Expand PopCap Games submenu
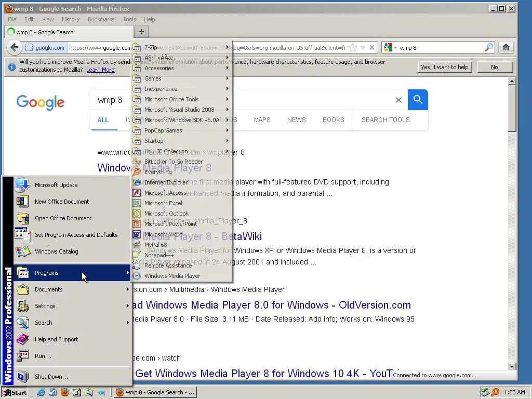532x399 pixels. (x=181, y=130)
